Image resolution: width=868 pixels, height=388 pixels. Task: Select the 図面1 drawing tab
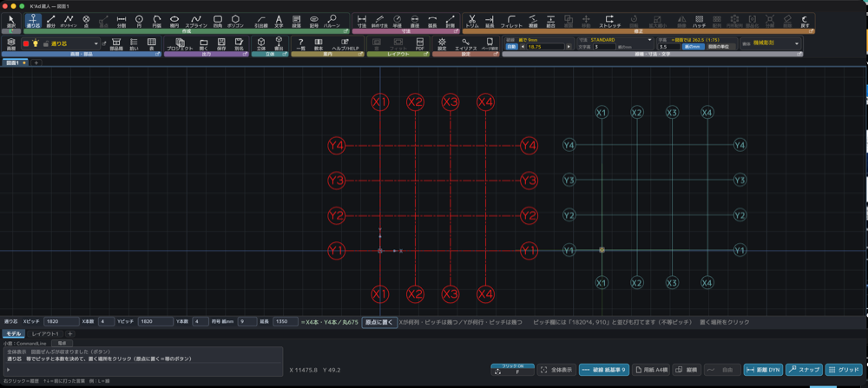tap(15, 63)
